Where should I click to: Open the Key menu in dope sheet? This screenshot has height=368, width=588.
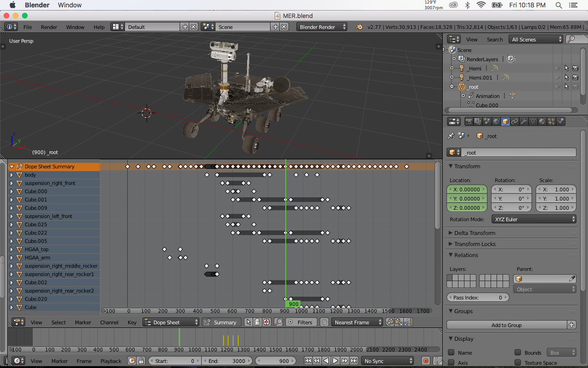click(132, 322)
